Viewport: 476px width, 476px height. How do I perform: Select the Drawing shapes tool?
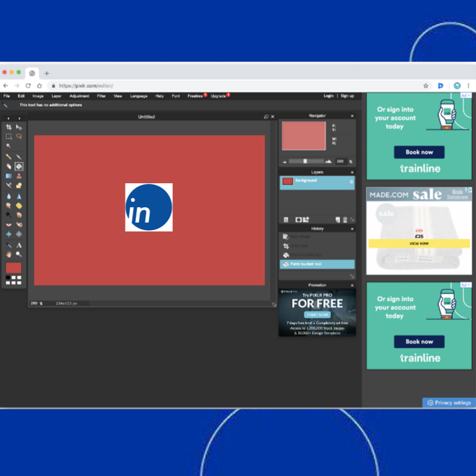pos(19,185)
